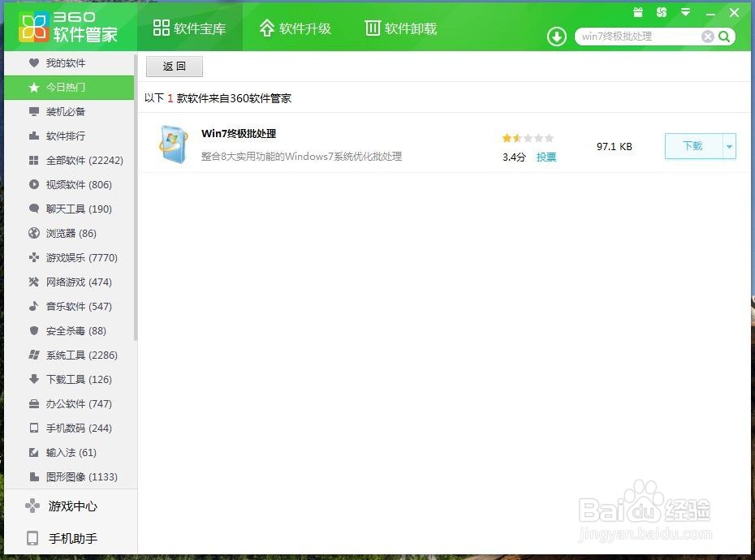Click the globe icon beside 浏览器
The height and width of the screenshot is (560, 755).
click(x=34, y=233)
